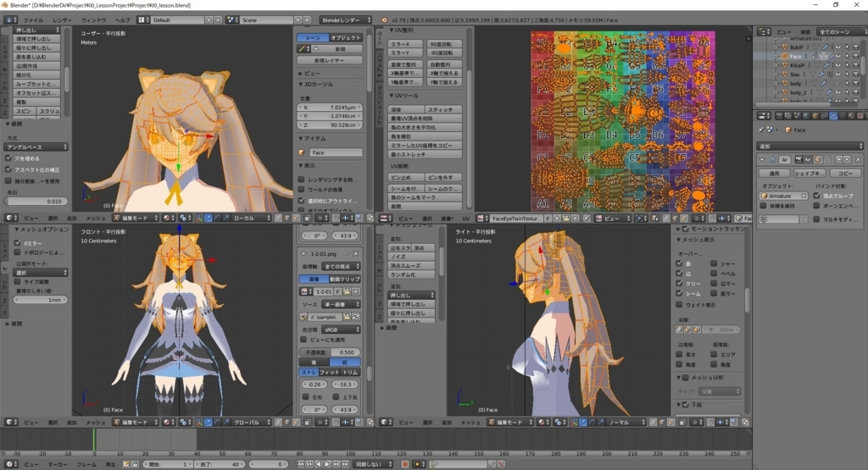Viewport: 868px width, 470px height.
Task: Click the Blender logo in the info header
Action: pyautogui.click(x=384, y=20)
